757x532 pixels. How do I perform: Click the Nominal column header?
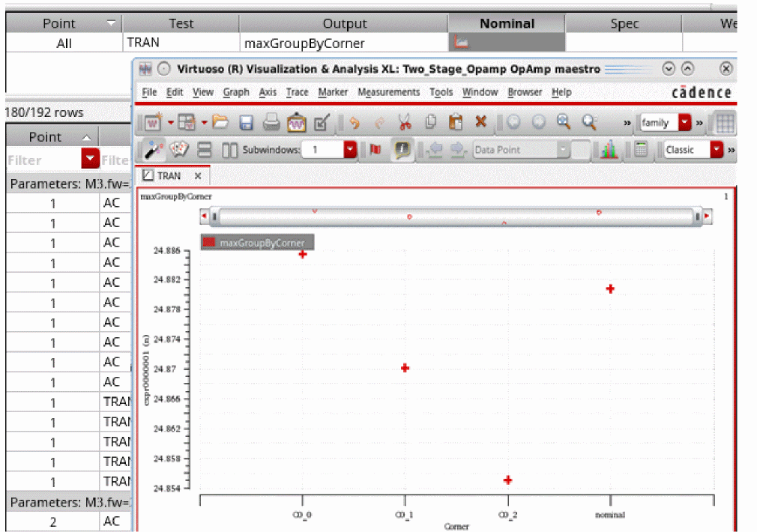[x=507, y=23]
